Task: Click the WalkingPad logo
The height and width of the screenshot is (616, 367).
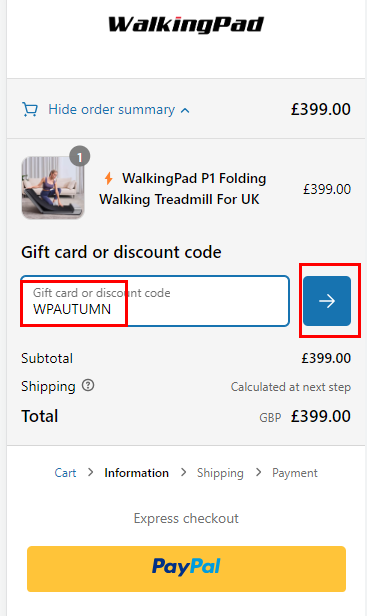Action: 186,24
